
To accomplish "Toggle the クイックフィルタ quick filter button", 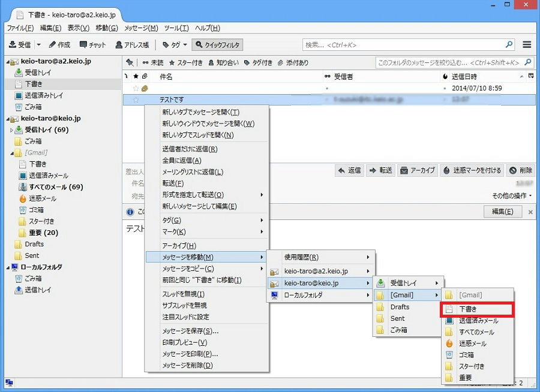I will [x=217, y=45].
